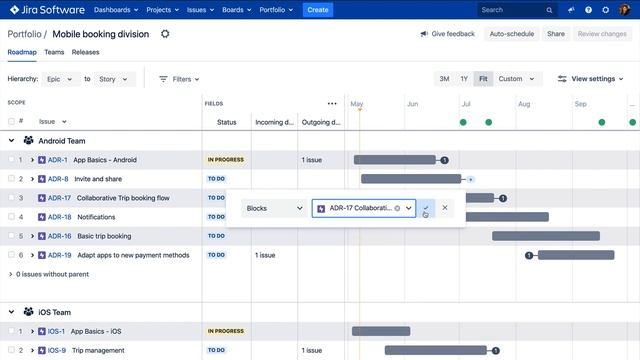The width and height of the screenshot is (640, 360).
Task: Open Jira settings gear in top bar
Action: tap(606, 10)
